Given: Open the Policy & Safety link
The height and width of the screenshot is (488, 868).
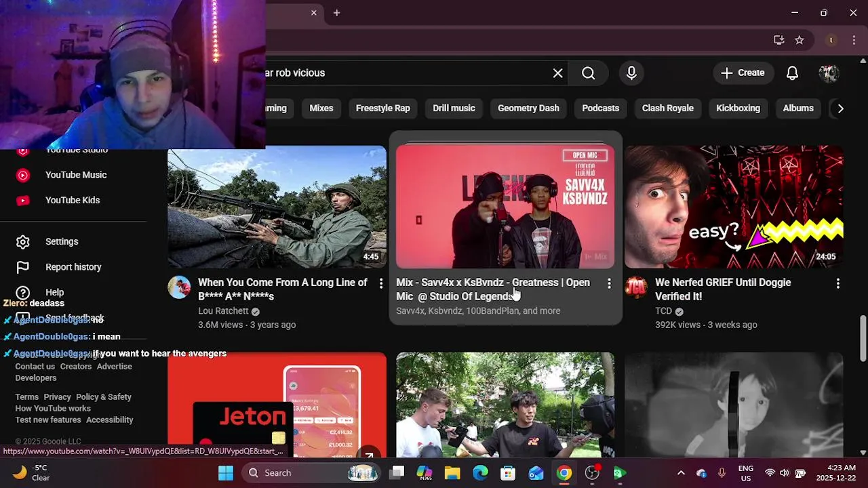Looking at the screenshot, I should click(104, 396).
